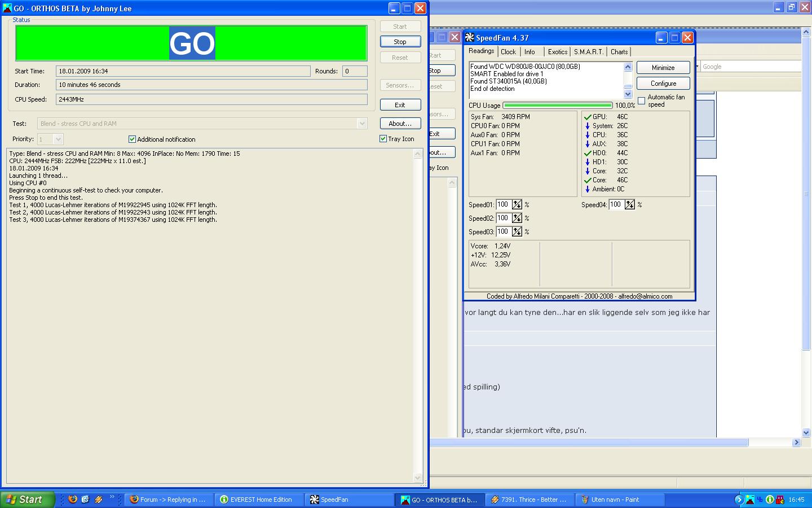
Task: Click the browser page vertical scroll-down arrow
Action: 806,432
